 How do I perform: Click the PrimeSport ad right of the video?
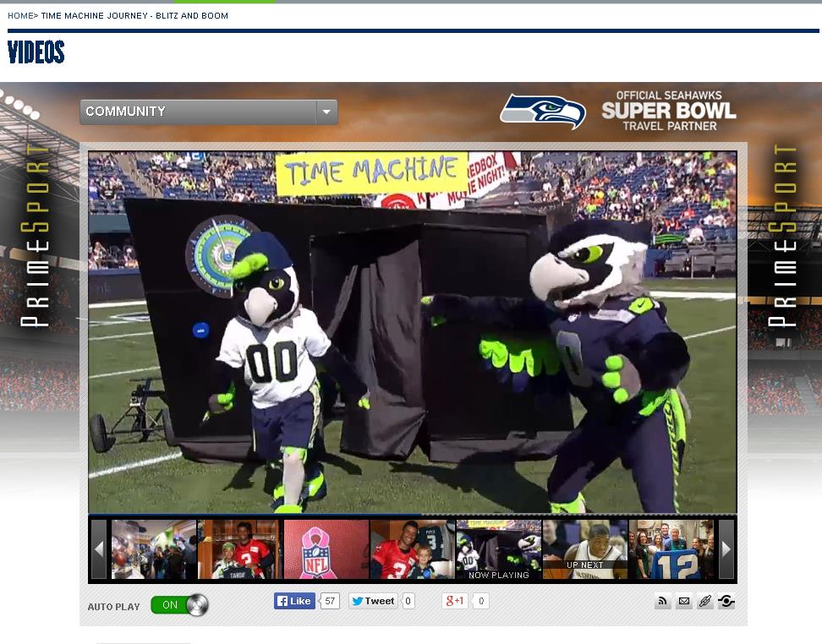pos(783,235)
